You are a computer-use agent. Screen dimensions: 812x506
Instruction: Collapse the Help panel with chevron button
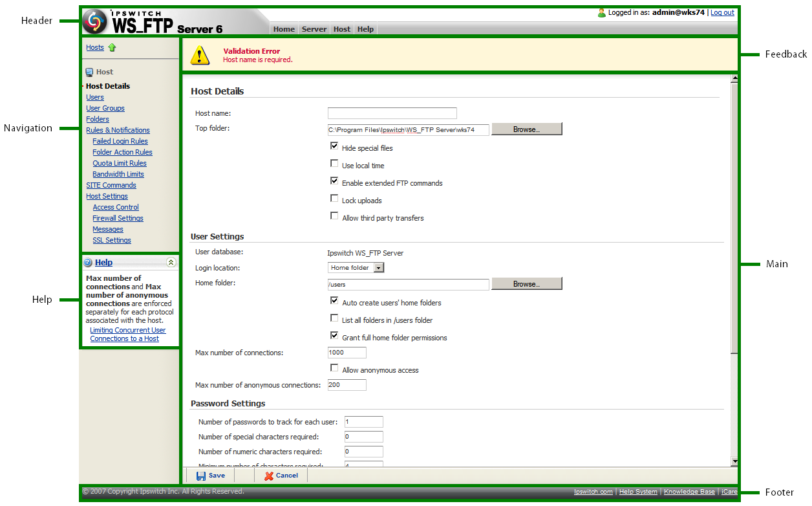click(x=171, y=262)
